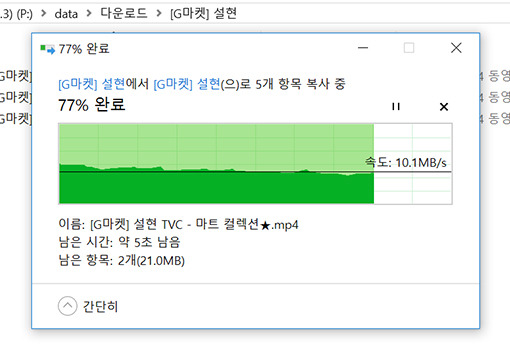The height and width of the screenshot is (361, 510).
Task: Click the '77% 완료' window title text
Action: (x=84, y=49)
